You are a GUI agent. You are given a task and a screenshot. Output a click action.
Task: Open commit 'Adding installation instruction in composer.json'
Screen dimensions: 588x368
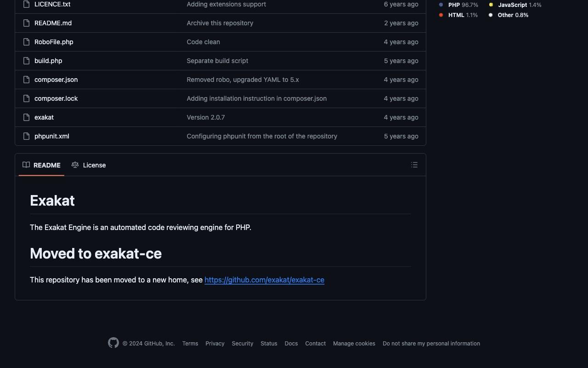click(x=257, y=98)
